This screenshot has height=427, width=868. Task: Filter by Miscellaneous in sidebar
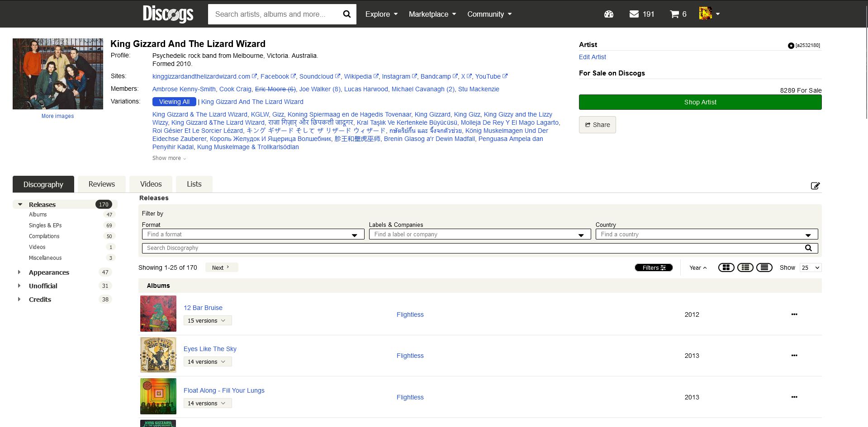pyautogui.click(x=45, y=258)
